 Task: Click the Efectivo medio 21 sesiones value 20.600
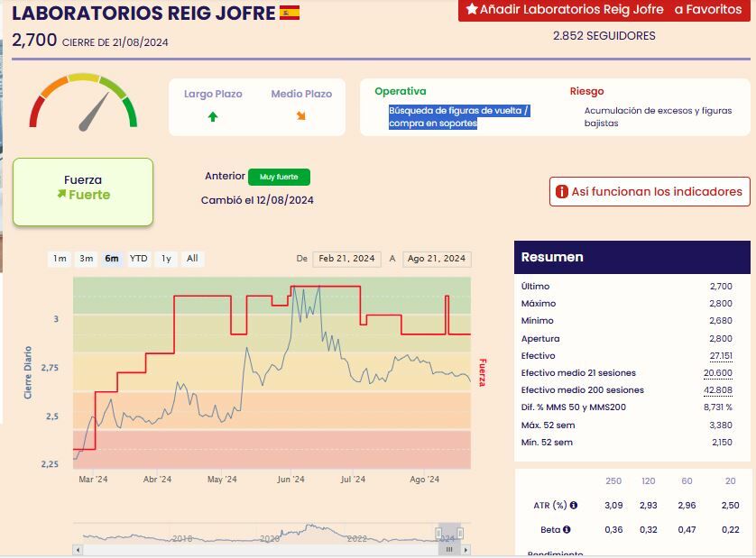coord(718,373)
